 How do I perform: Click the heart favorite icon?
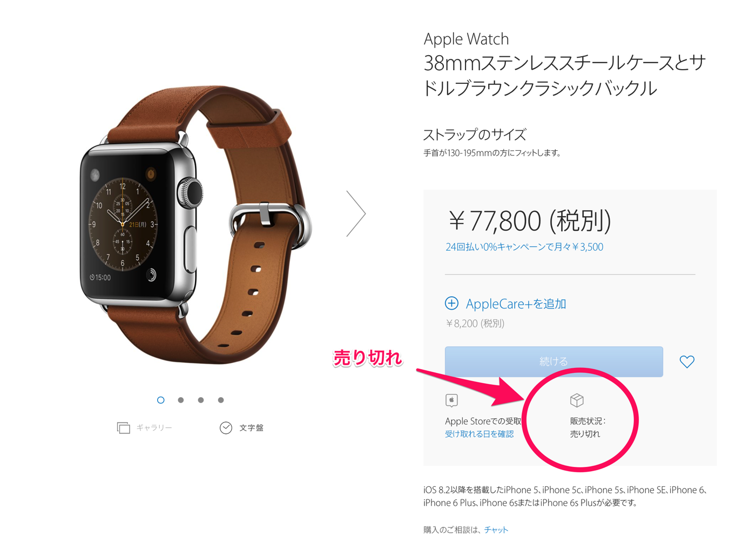point(687,361)
